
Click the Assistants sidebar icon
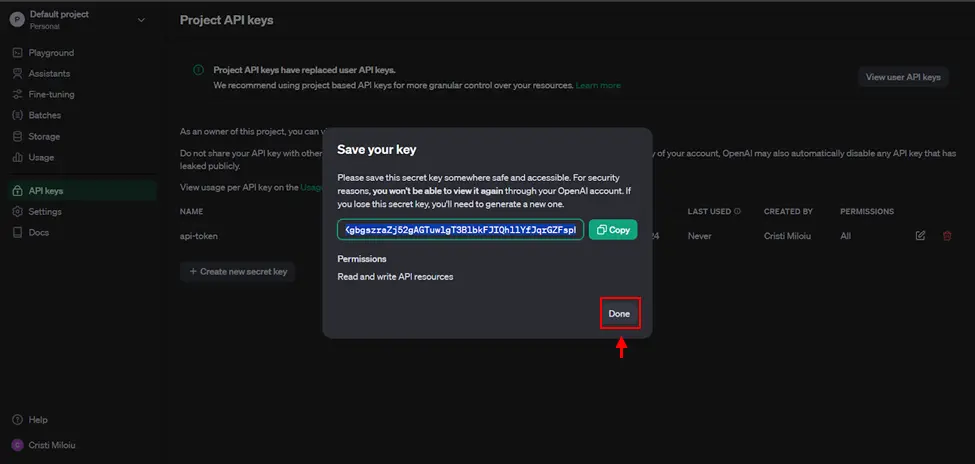(x=17, y=73)
